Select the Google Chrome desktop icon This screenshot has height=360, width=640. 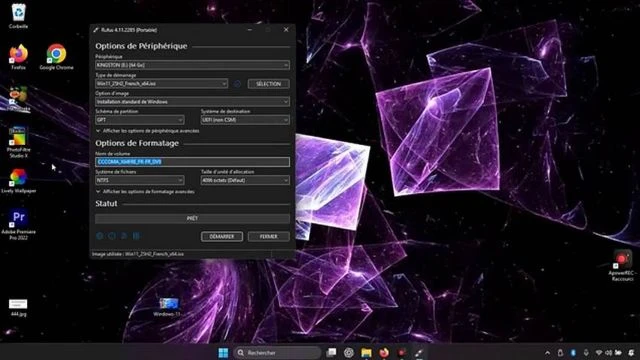(56, 57)
